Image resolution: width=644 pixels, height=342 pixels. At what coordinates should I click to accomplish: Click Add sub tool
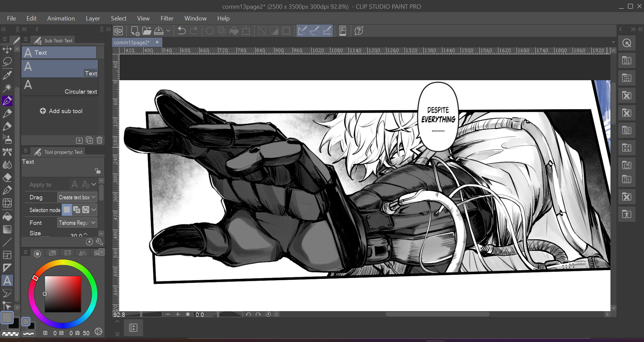pos(61,111)
